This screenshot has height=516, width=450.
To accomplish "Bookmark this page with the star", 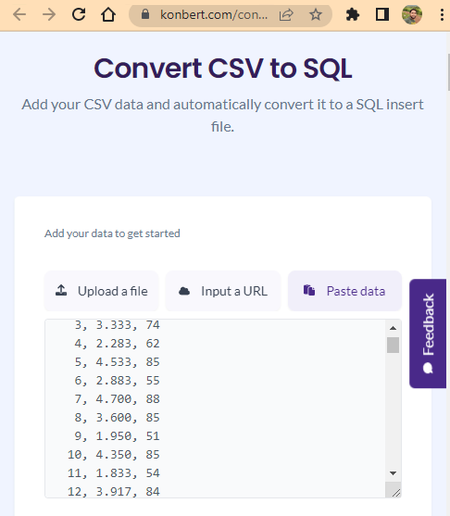I will click(x=315, y=14).
